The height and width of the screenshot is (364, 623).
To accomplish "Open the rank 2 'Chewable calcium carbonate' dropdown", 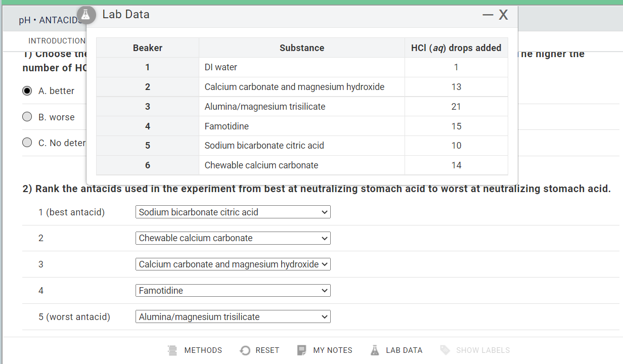I will pos(233,238).
